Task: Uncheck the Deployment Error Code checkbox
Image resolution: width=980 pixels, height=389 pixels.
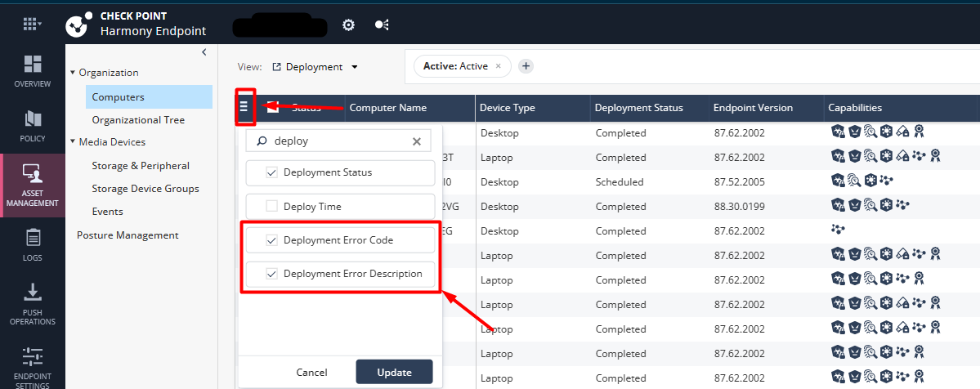Action: pyautogui.click(x=271, y=239)
